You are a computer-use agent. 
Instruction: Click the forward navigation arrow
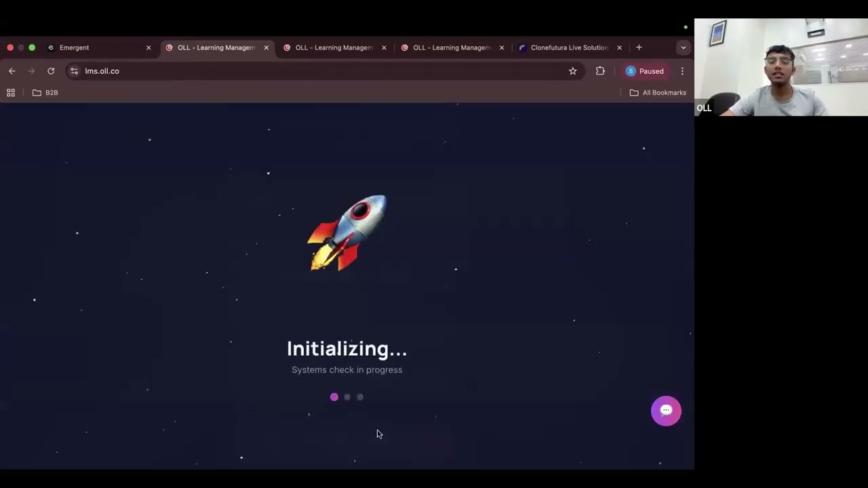31,71
